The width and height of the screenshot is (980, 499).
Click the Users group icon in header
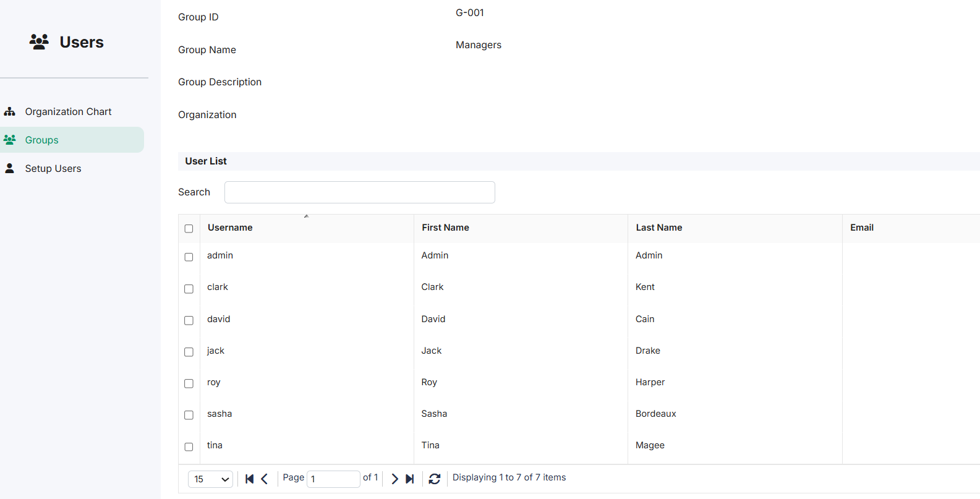click(39, 42)
